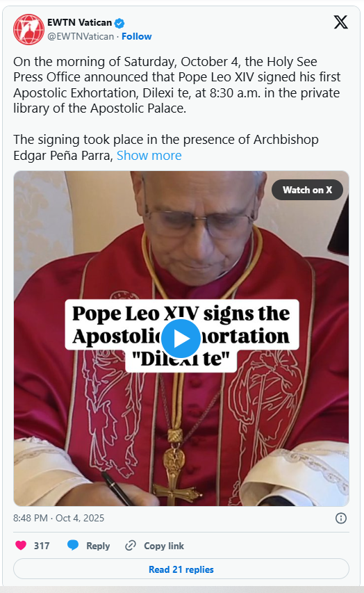Open the tweet info circle icon
Viewport: 364px width, 593px height.
click(x=341, y=518)
